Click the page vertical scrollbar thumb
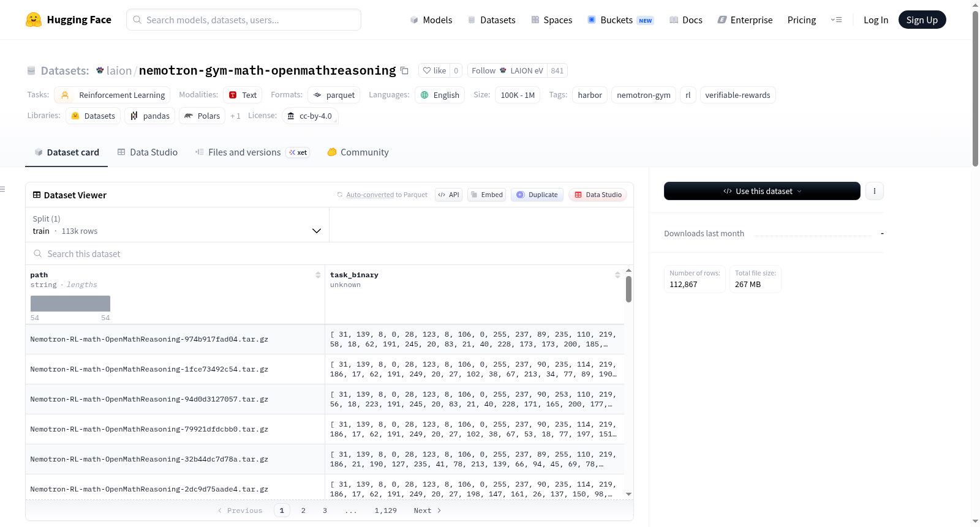 pyautogui.click(x=975, y=88)
